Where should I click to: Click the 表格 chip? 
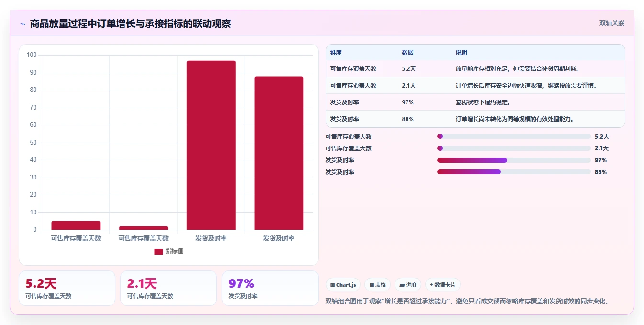click(378, 285)
